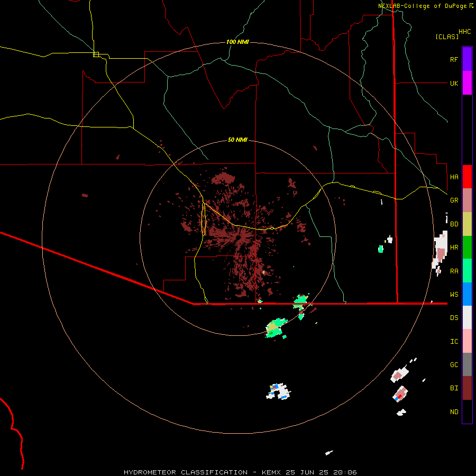
Task: Click the small green echo west of the thick vertical line
Action: click(x=381, y=249)
